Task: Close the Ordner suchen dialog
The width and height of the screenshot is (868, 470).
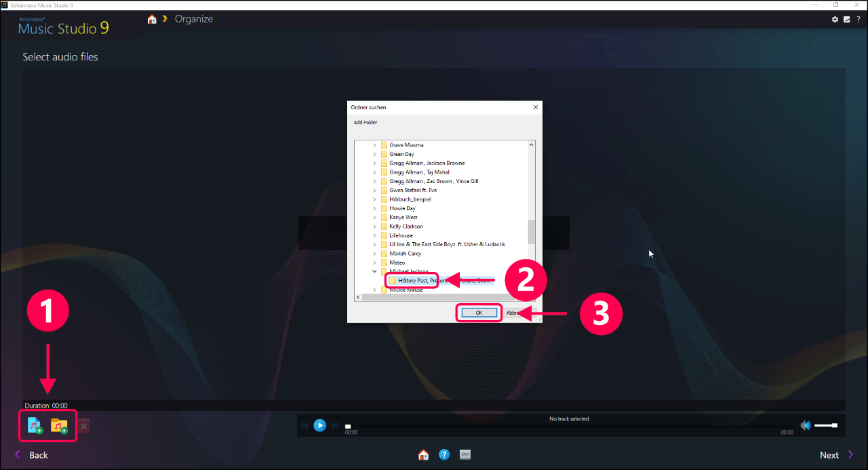Action: coord(536,107)
